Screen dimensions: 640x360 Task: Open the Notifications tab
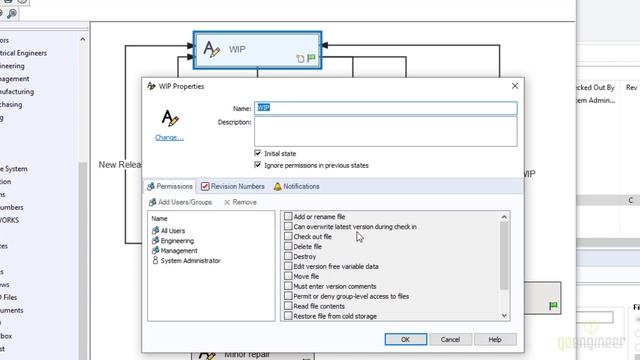click(297, 187)
